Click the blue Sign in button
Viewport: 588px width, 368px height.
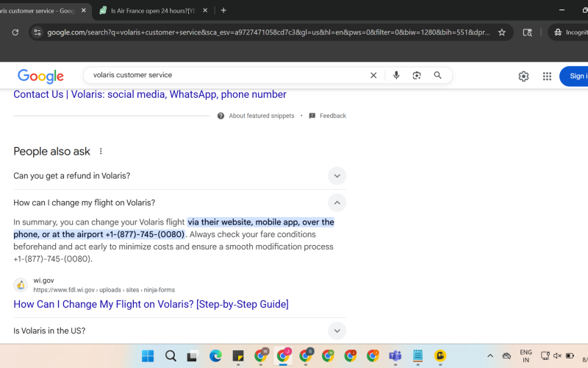tap(574, 77)
